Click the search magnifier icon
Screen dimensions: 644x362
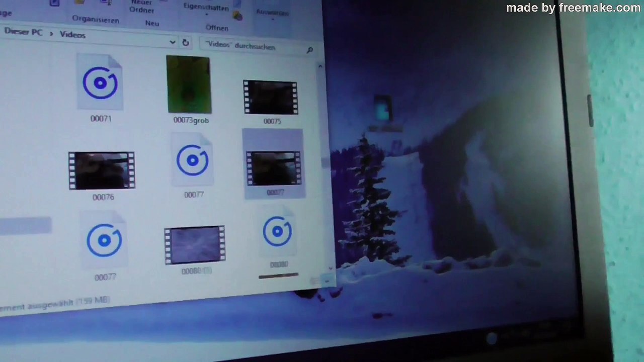309,50
